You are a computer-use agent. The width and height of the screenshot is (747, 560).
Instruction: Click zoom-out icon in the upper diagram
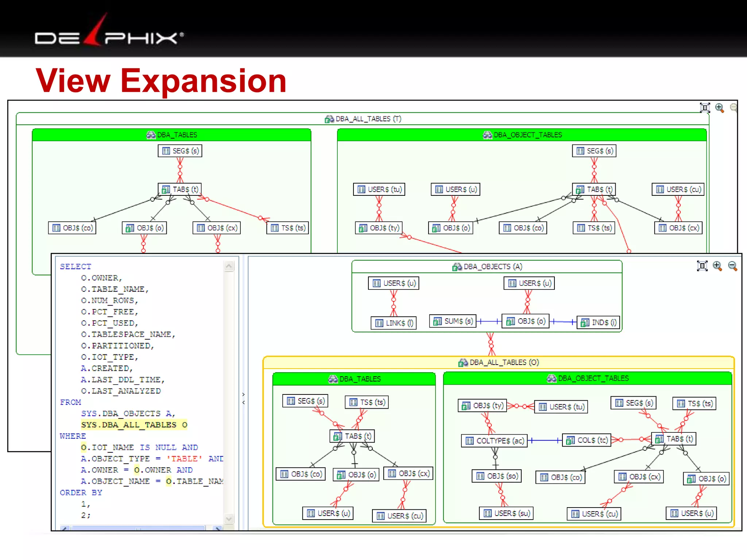pos(734,108)
